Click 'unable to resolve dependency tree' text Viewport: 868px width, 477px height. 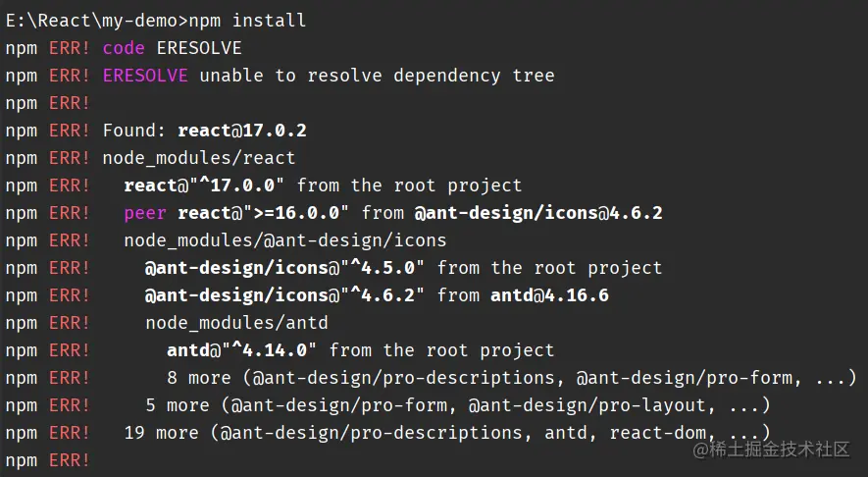click(x=377, y=76)
